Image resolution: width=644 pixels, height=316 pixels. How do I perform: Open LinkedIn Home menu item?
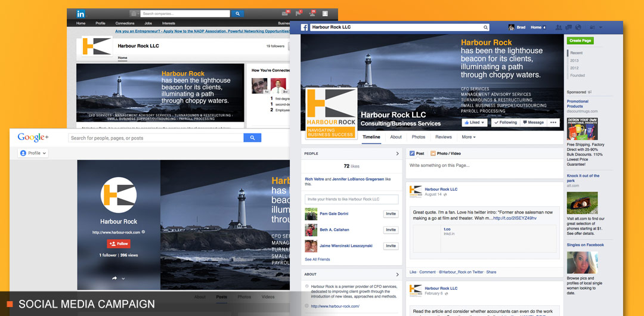(81, 23)
